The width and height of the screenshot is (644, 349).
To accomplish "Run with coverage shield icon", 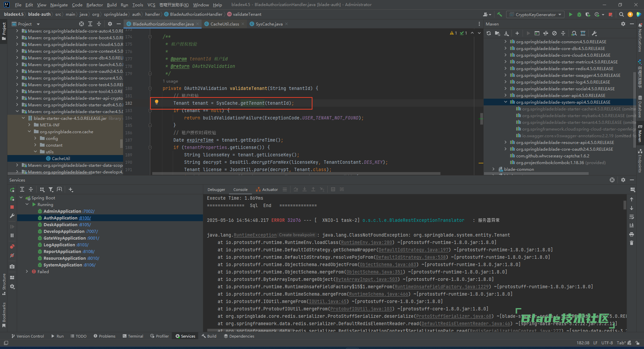I will coord(588,14).
